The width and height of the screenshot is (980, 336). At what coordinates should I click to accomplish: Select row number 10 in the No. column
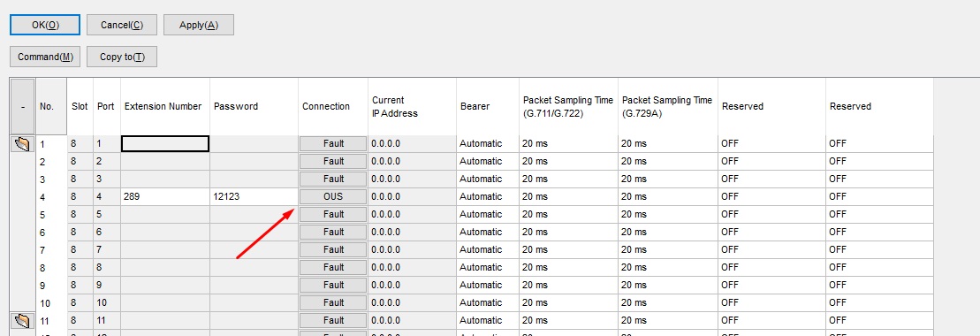(x=51, y=302)
